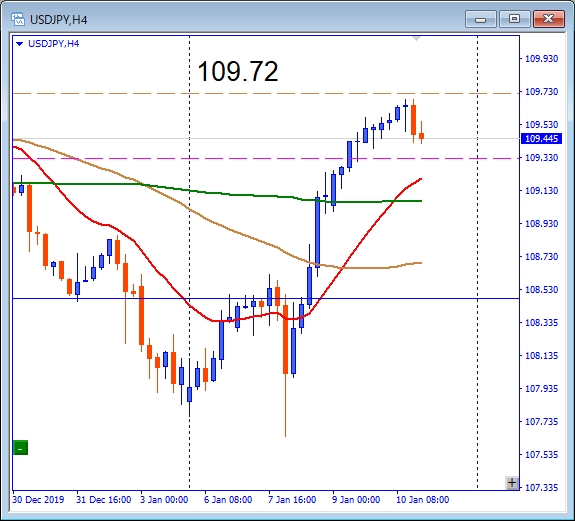
Task: Click the chart window icon in title bar
Action: (x=18, y=19)
